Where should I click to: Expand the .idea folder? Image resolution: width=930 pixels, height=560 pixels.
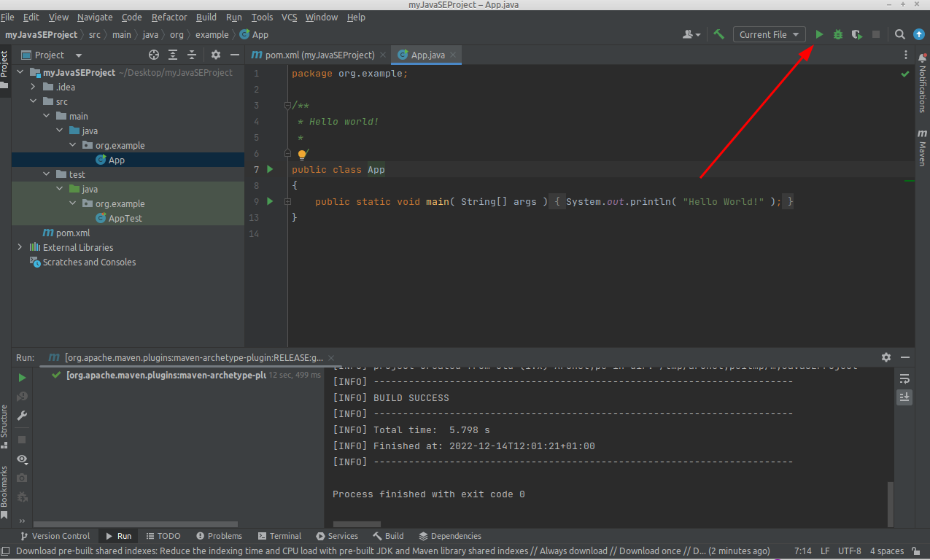pos(33,87)
